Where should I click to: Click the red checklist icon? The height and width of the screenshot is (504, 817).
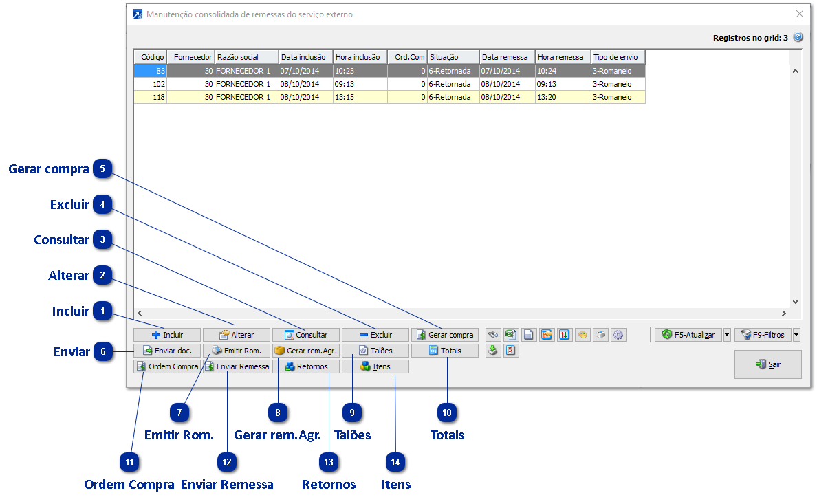point(511,351)
